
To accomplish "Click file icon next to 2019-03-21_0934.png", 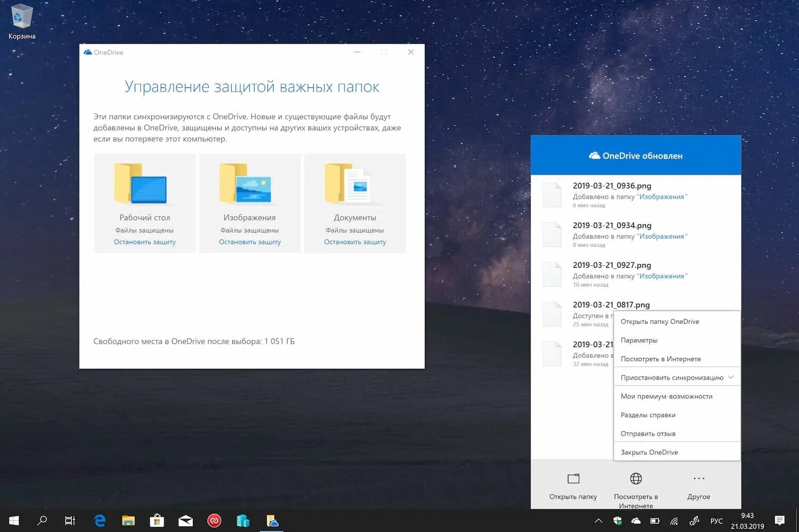I will [x=552, y=234].
